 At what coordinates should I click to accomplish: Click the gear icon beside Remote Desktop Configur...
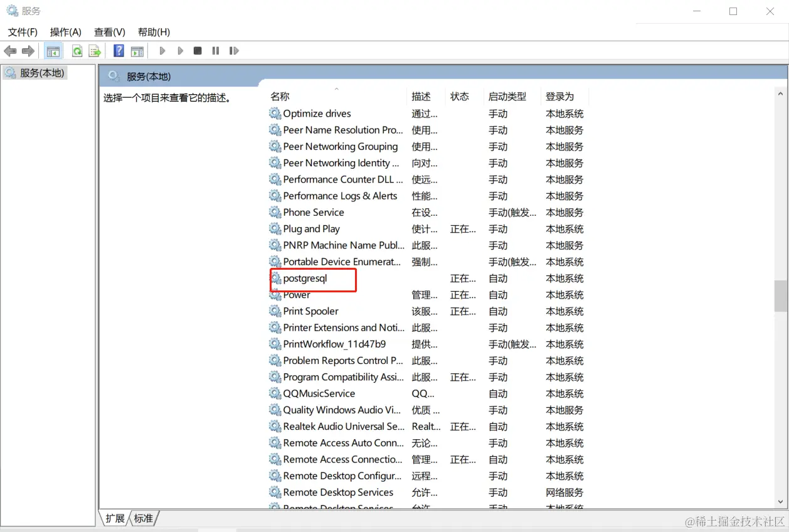tap(275, 476)
